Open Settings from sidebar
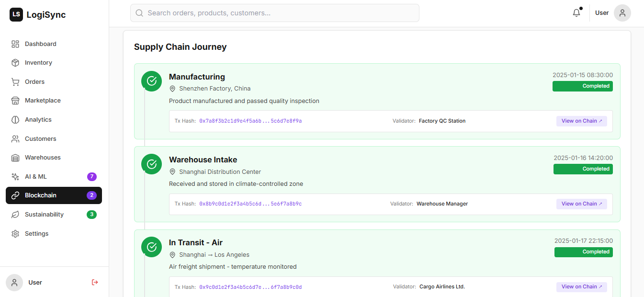 54,234
